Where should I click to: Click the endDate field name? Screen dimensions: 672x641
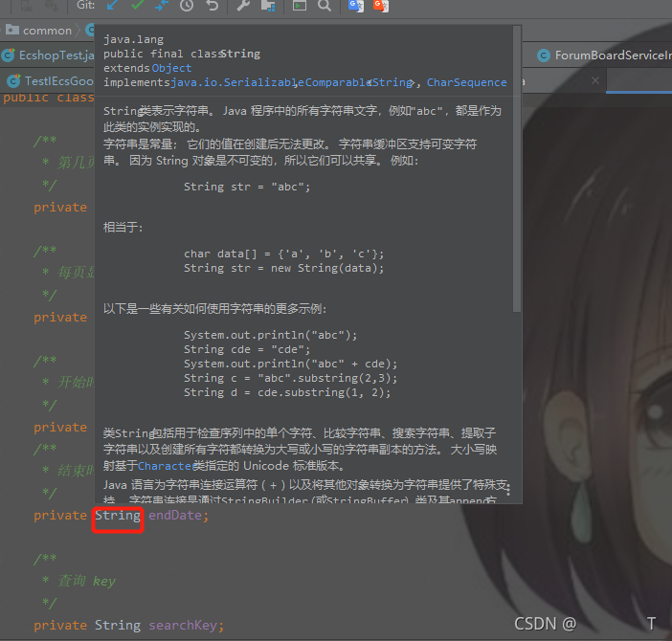pos(175,515)
